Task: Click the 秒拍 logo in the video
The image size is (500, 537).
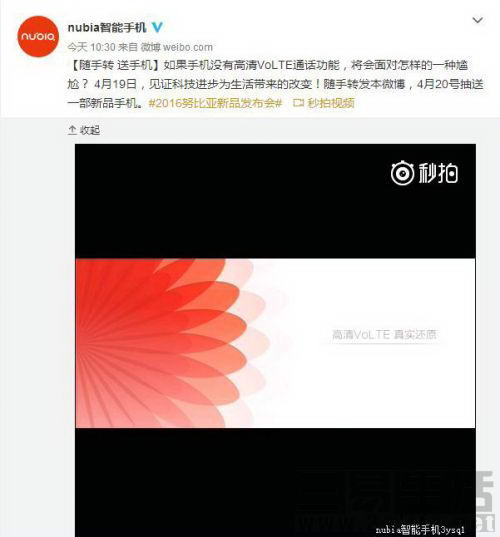Action: pyautogui.click(x=424, y=173)
